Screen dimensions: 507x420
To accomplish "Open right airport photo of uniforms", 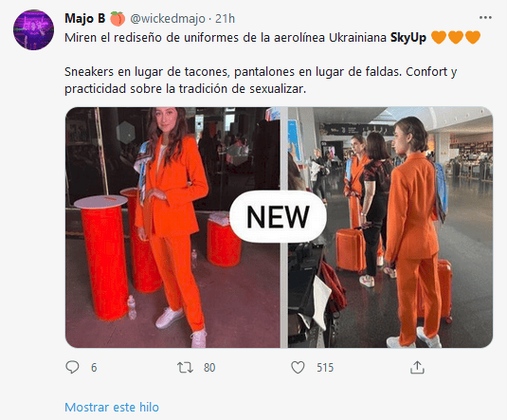I will click(x=390, y=228).
